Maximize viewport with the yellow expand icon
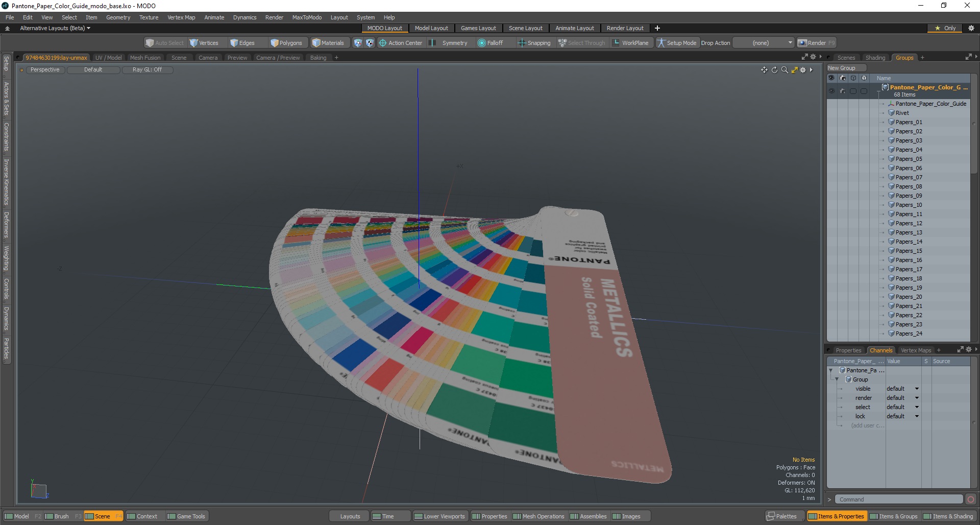Screen dimensions: 980x525 794,70
